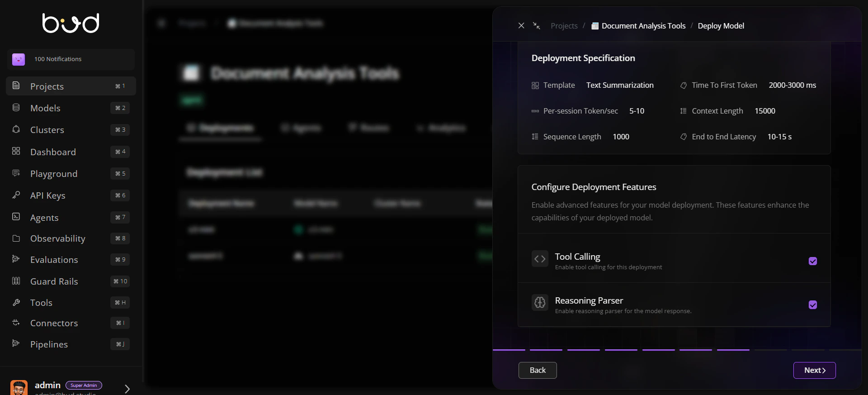
Task: Click the Back button
Action: click(538, 370)
